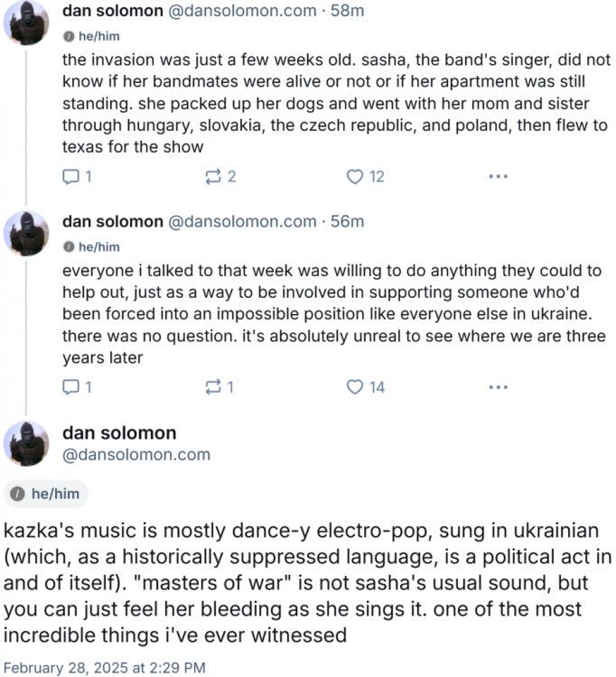Click the 56m timestamp link
The height and width of the screenshot is (677, 616).
(349, 221)
